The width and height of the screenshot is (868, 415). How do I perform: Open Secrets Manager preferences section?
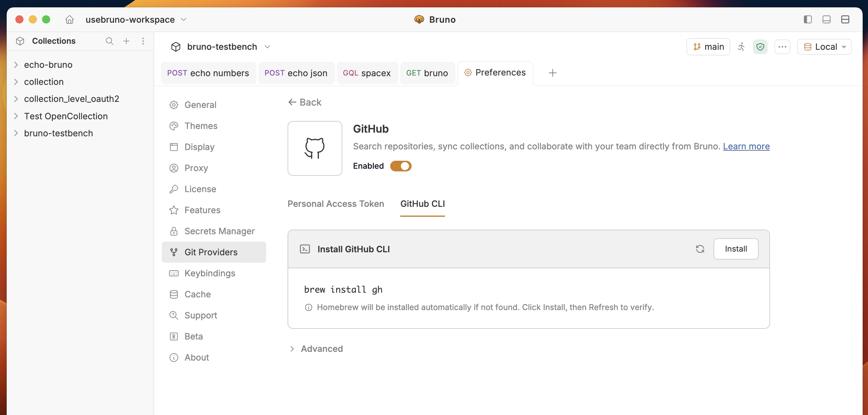point(219,231)
